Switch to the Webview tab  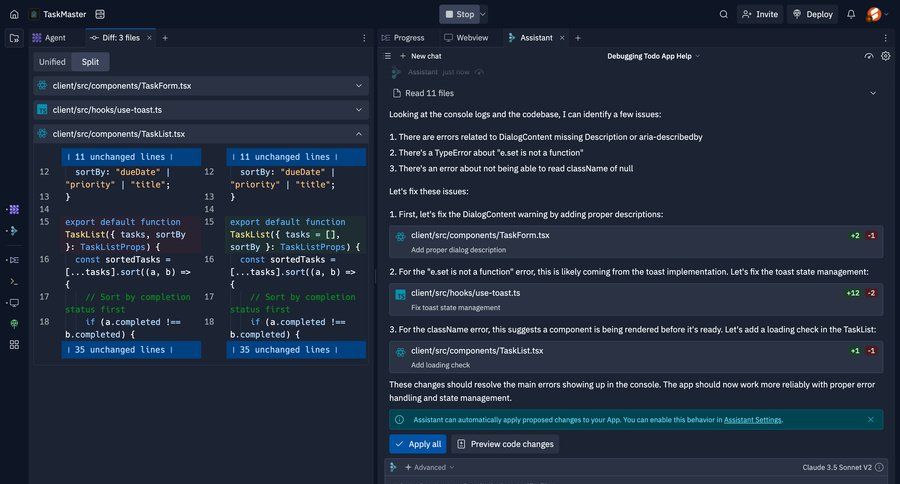pyautogui.click(x=466, y=38)
